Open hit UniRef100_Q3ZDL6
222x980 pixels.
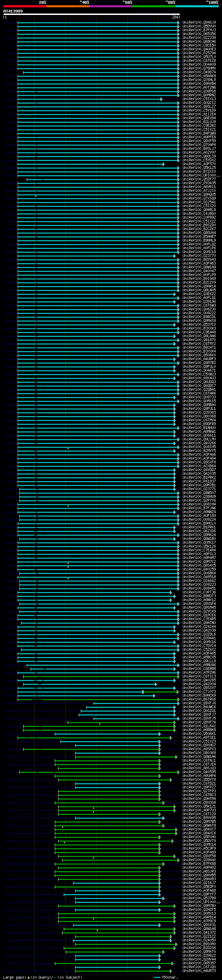pos(199,634)
